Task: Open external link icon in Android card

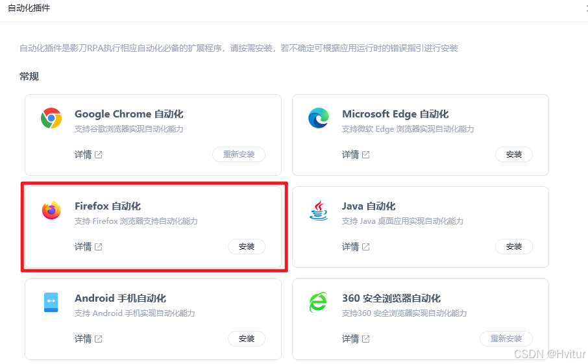Action: click(x=98, y=339)
